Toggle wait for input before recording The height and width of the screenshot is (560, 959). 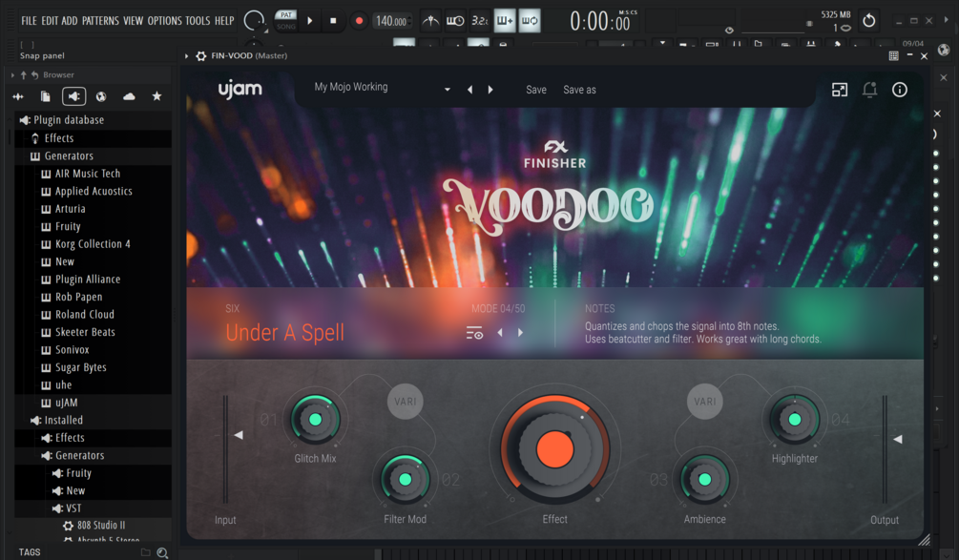(x=455, y=21)
